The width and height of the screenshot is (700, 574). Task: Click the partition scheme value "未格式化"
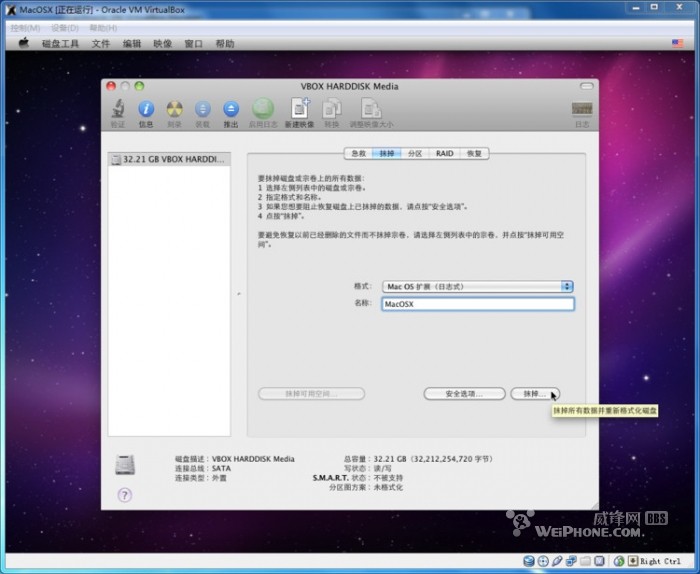click(x=388, y=487)
